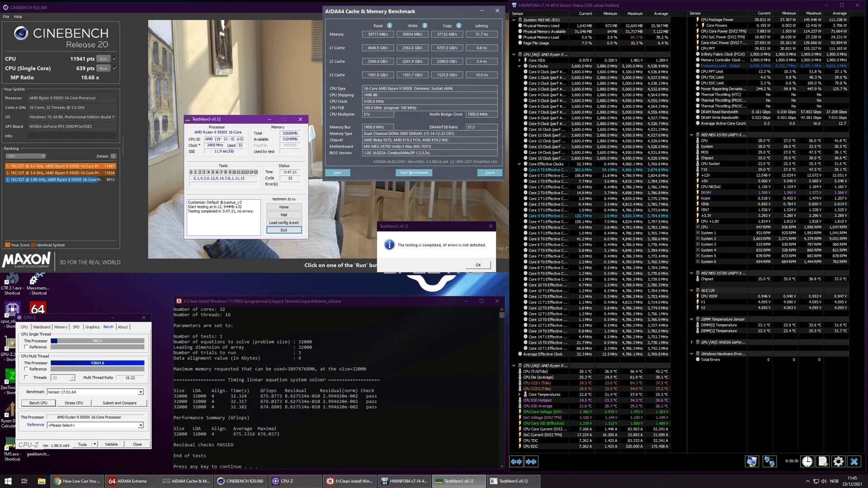Screen dimensions: 868x488
Task: Click HWiNFO blue X close sensors icon
Action: coord(854,461)
